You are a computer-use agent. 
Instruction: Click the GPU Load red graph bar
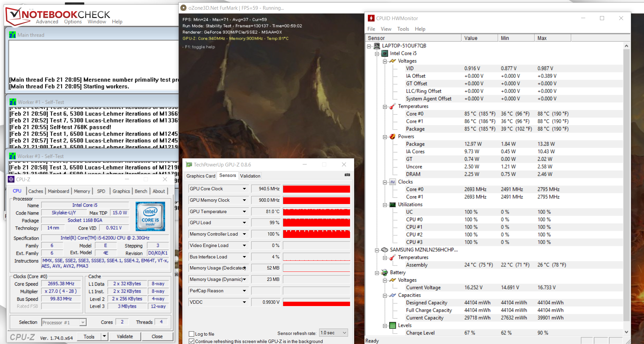(316, 223)
